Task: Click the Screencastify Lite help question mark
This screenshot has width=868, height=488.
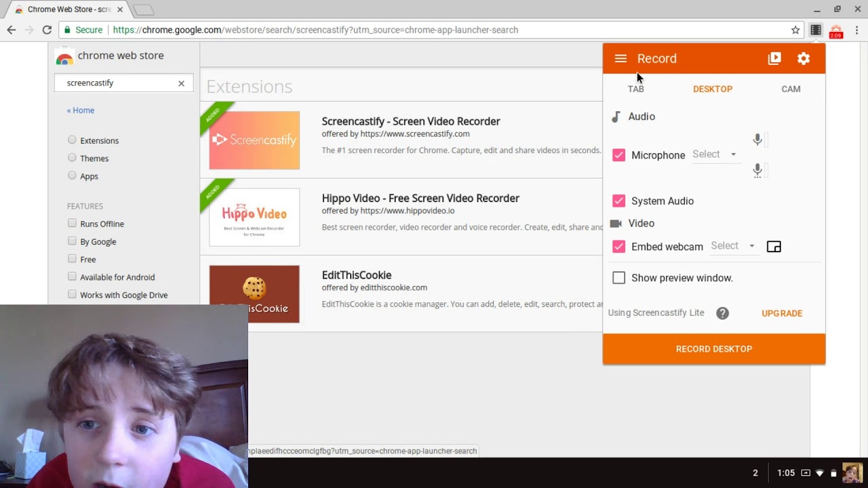Action: click(x=723, y=313)
